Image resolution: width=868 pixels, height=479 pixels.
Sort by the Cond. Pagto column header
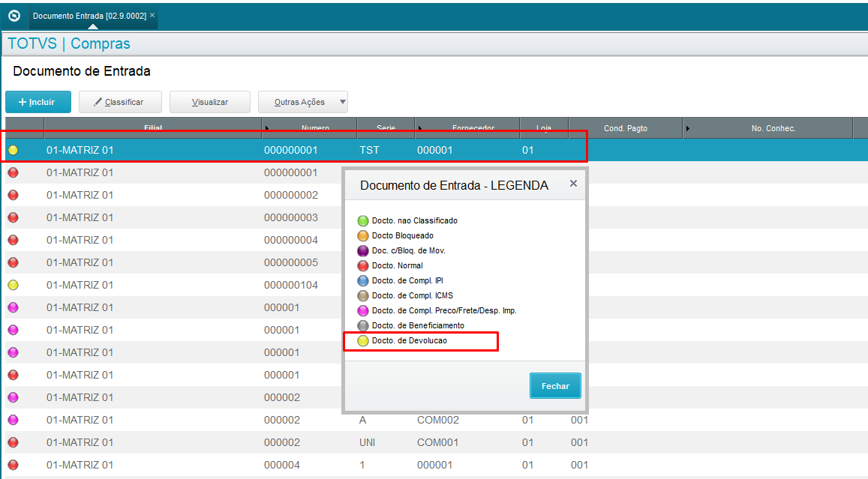tap(626, 127)
